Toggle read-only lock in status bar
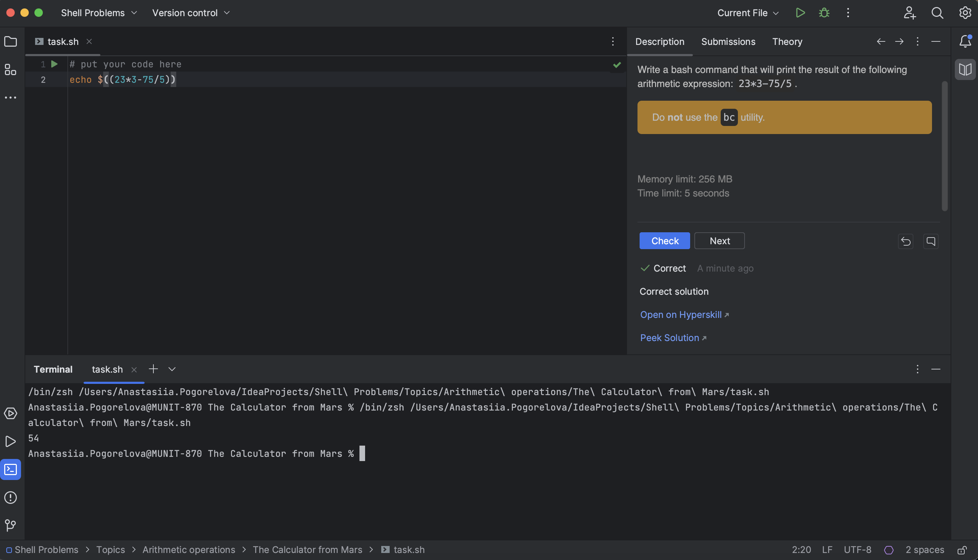 point(962,550)
